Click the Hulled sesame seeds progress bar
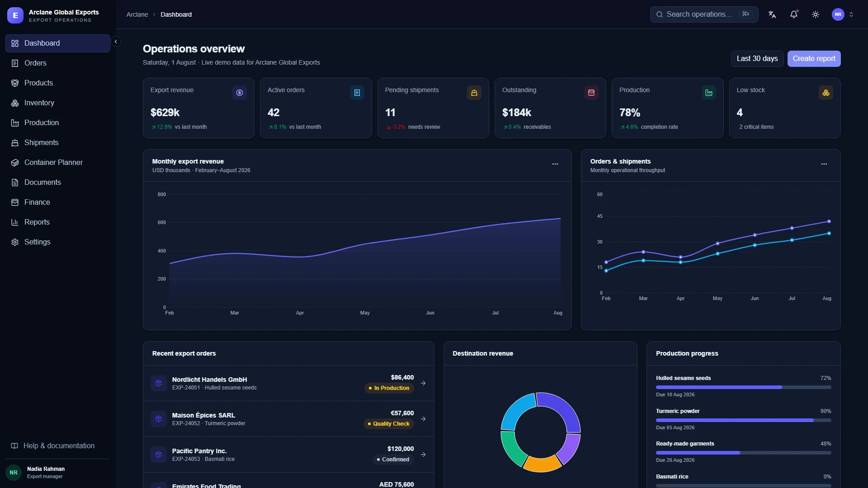Viewport: 868px width, 488px height. 744,387
